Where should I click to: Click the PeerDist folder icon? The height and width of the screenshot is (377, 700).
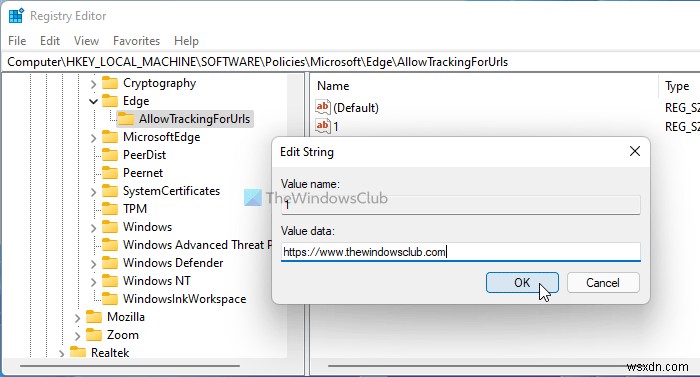110,155
